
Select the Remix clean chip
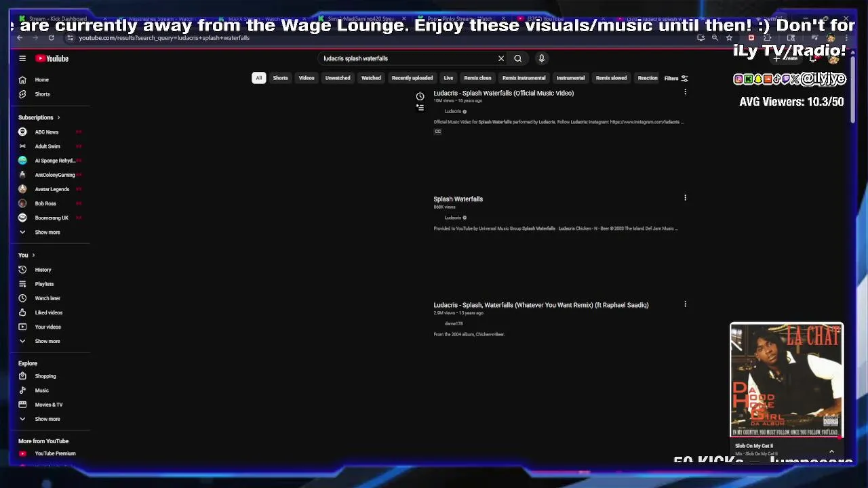(477, 78)
